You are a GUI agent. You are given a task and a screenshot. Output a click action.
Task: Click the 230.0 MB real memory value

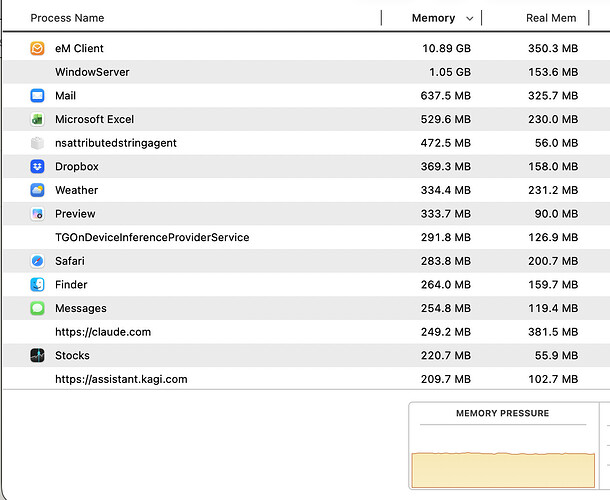tap(553, 119)
